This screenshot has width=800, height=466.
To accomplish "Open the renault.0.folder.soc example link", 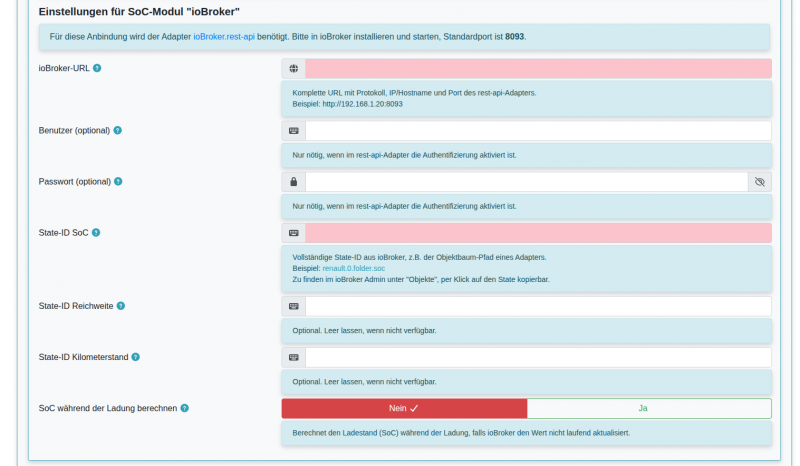I will pyautogui.click(x=354, y=268).
